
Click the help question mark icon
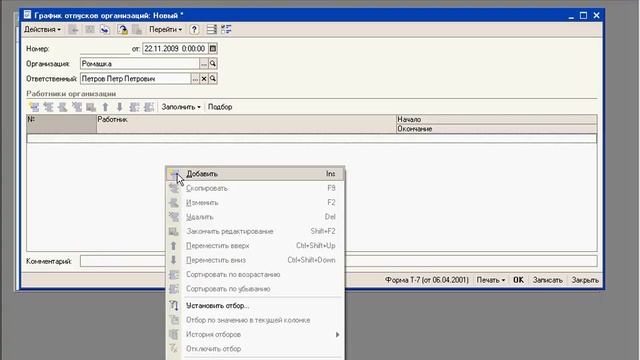tap(194, 29)
